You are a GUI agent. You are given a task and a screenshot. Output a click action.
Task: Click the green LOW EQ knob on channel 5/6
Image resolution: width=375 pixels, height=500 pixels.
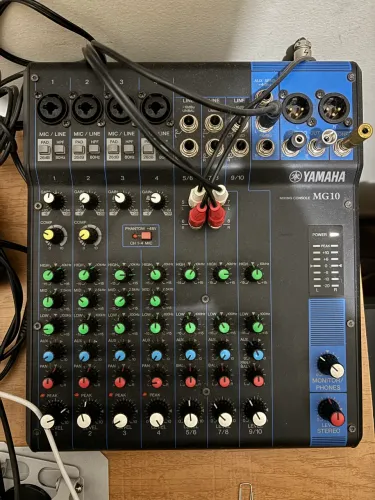[x=190, y=327]
